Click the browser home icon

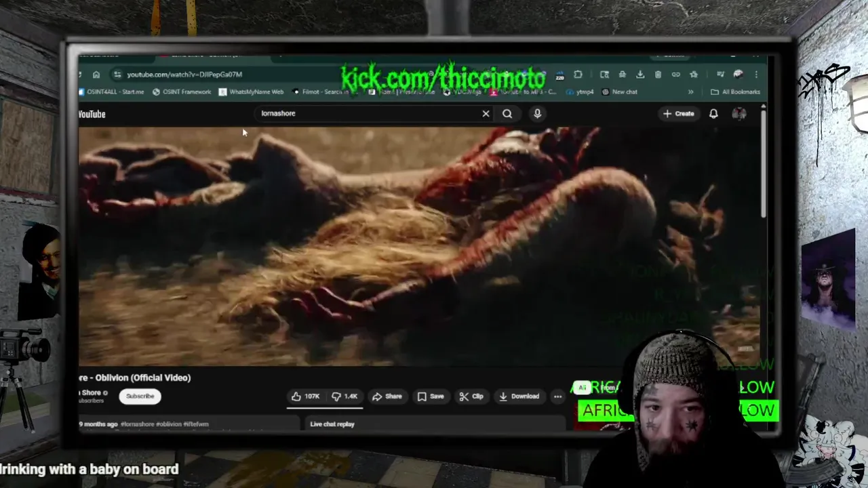pyautogui.click(x=96, y=75)
